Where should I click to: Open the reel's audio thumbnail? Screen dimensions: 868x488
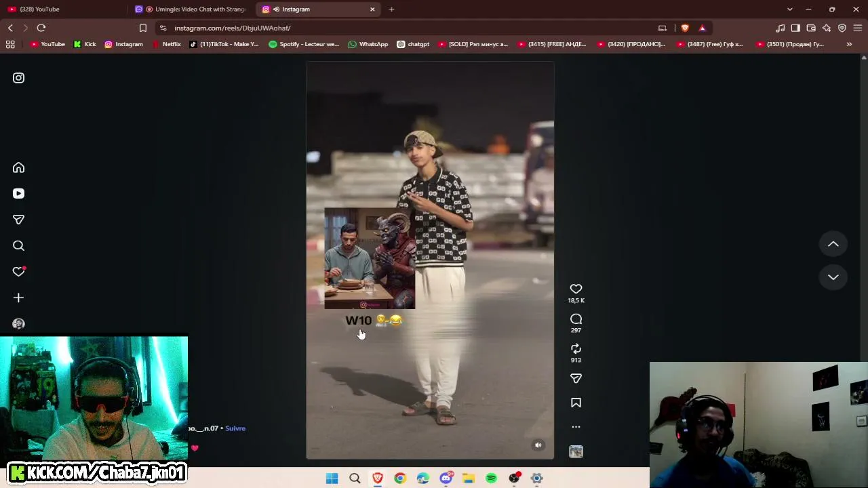(x=576, y=451)
